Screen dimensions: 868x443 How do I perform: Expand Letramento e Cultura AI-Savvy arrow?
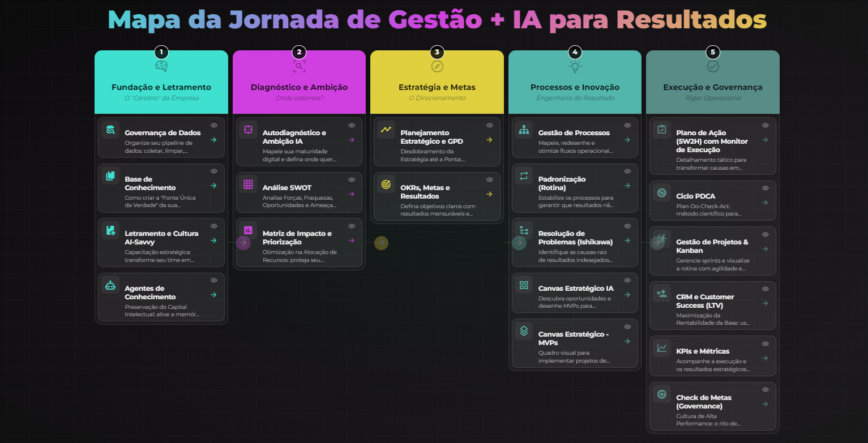pyautogui.click(x=213, y=240)
